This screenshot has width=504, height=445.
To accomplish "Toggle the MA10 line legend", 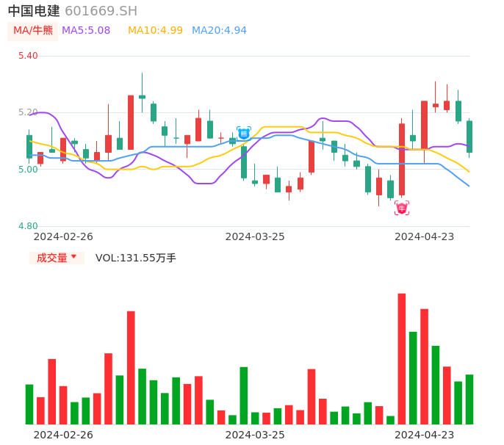I will [155, 31].
